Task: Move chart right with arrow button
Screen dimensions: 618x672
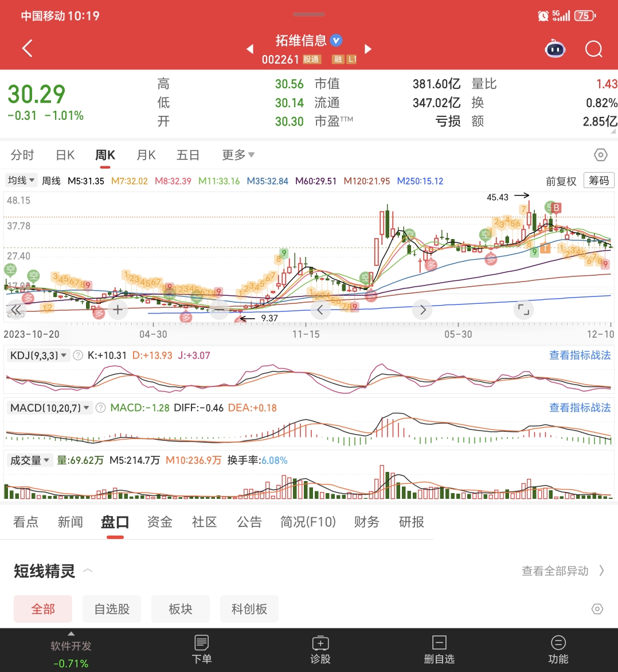Action: pos(423,310)
